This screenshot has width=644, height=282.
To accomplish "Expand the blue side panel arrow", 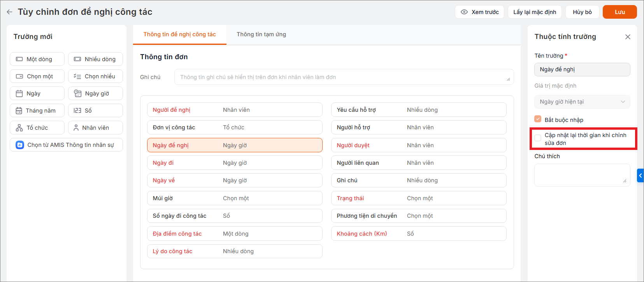I will coord(640,176).
